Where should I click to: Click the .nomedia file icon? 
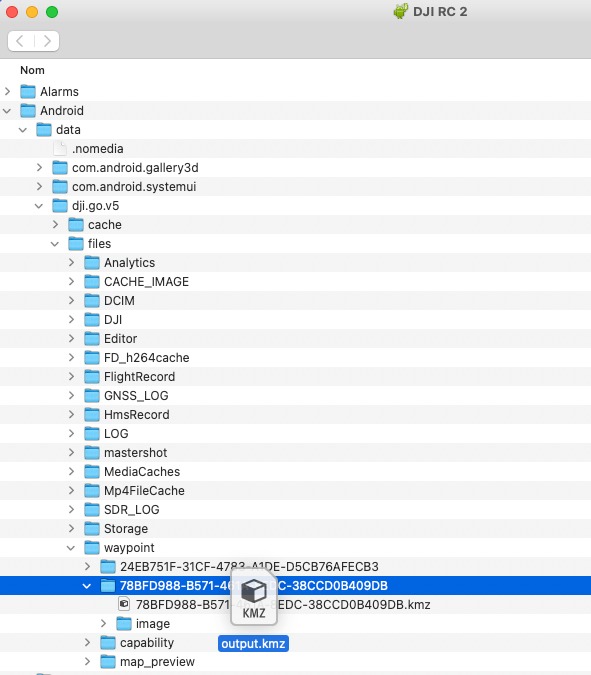point(60,149)
